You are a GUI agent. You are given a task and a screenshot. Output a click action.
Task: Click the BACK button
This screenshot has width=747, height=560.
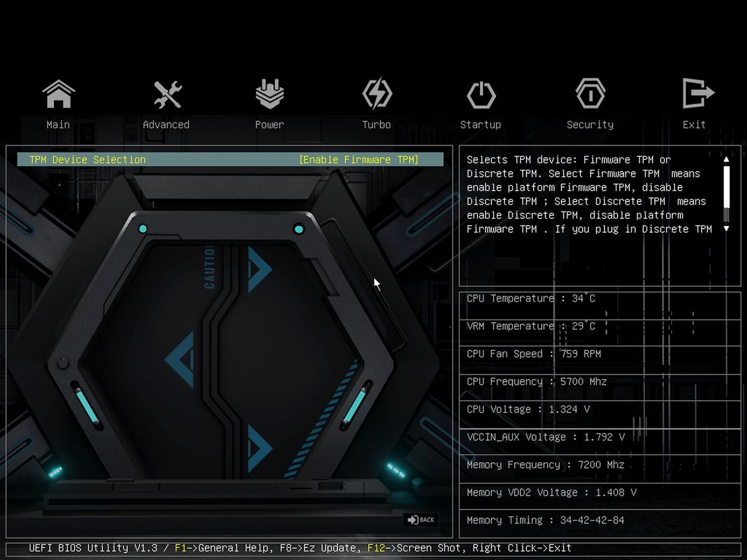coord(421,520)
